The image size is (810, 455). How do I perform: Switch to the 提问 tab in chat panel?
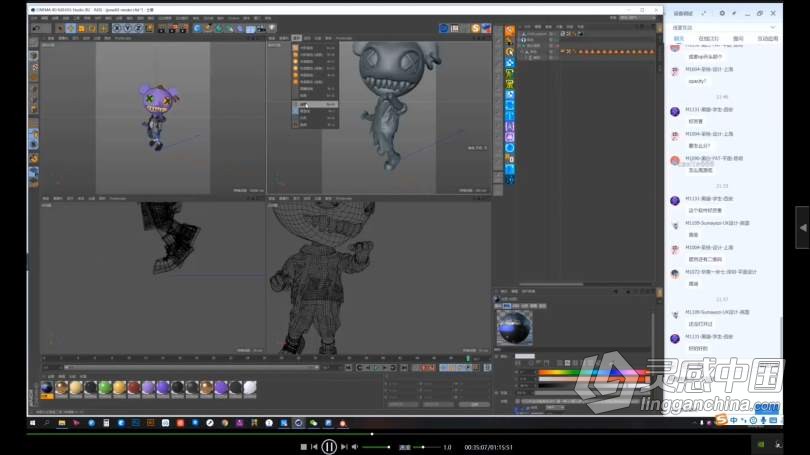pyautogui.click(x=738, y=39)
